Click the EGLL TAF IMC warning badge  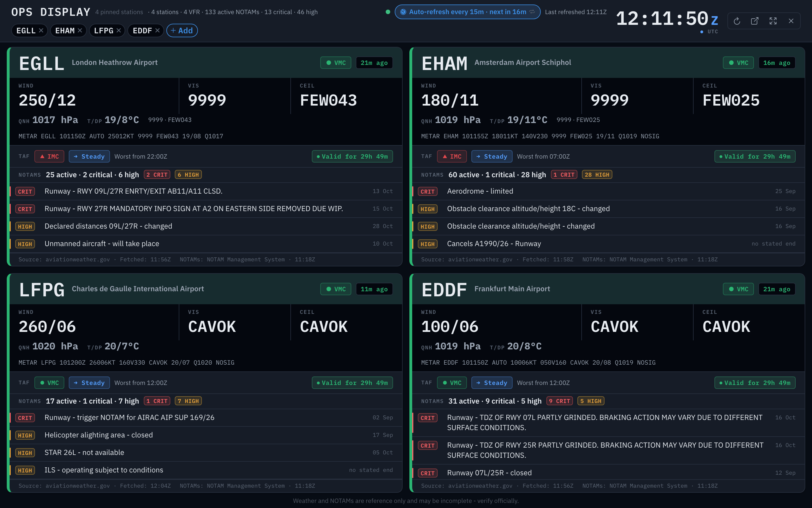(x=49, y=157)
